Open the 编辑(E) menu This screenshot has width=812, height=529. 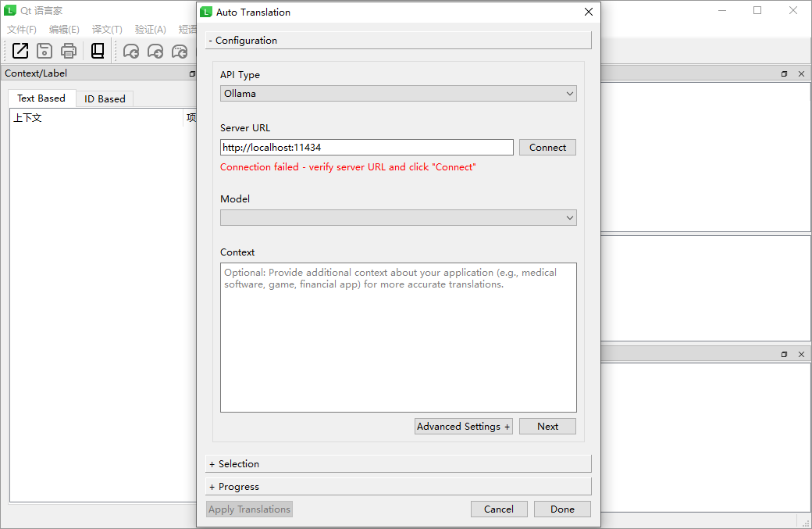click(x=64, y=30)
